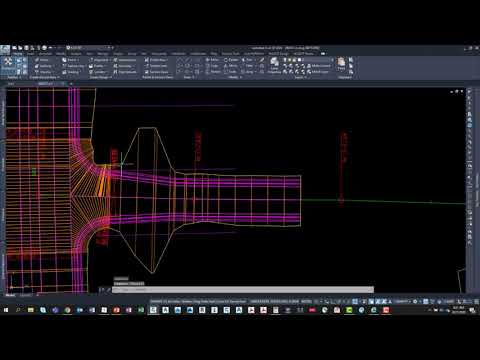Click Make Current layer button
Viewport: 480px width, 360px height.
click(320, 66)
